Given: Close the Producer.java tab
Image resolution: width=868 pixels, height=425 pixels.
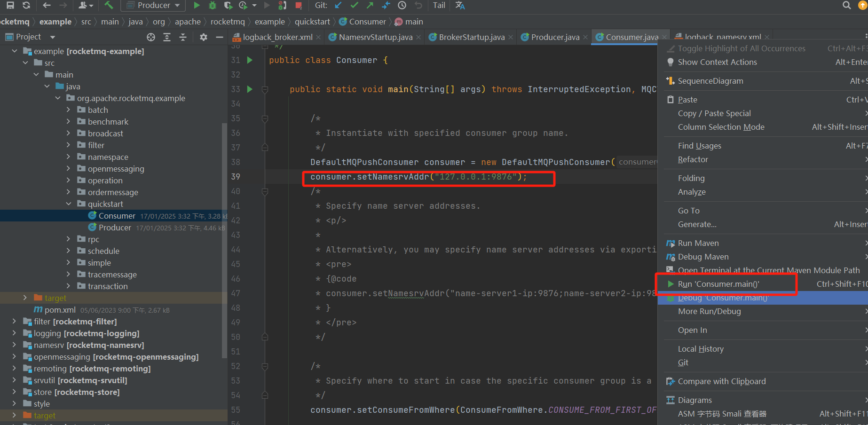Looking at the screenshot, I should tap(585, 37).
